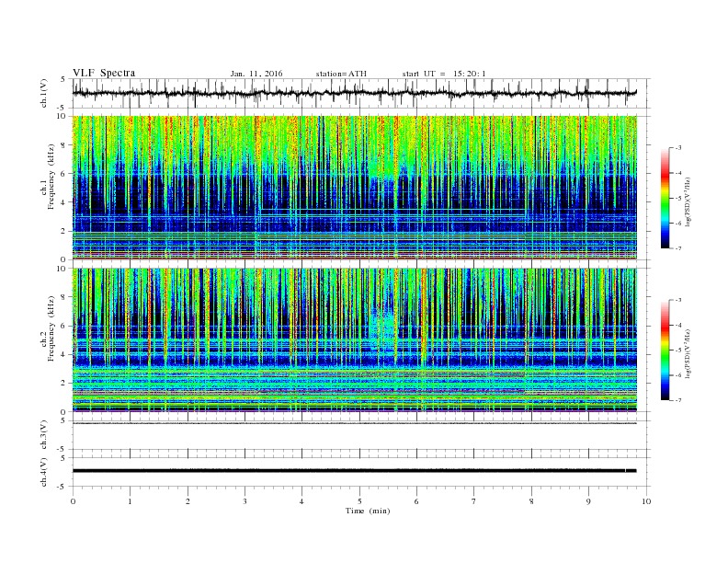Image resolution: width=728 pixels, height=563 pixels.
Task: Click the "Time (min)" x-axis label
Action: coord(368,511)
